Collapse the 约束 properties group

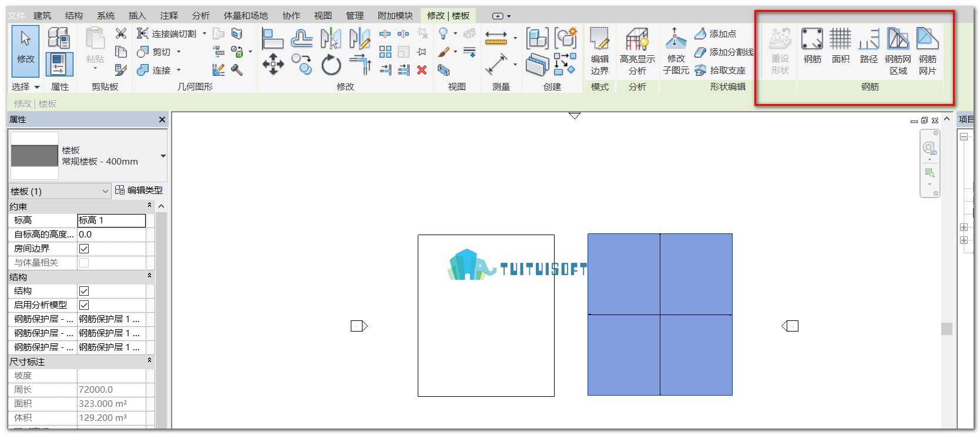click(x=149, y=206)
